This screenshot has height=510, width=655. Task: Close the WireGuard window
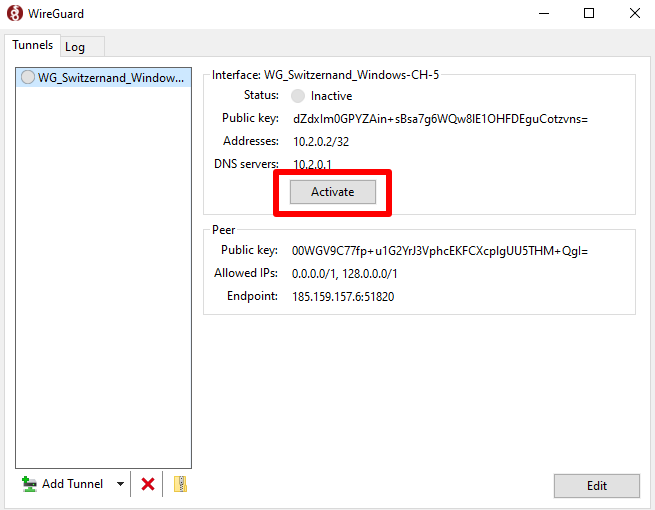635,13
